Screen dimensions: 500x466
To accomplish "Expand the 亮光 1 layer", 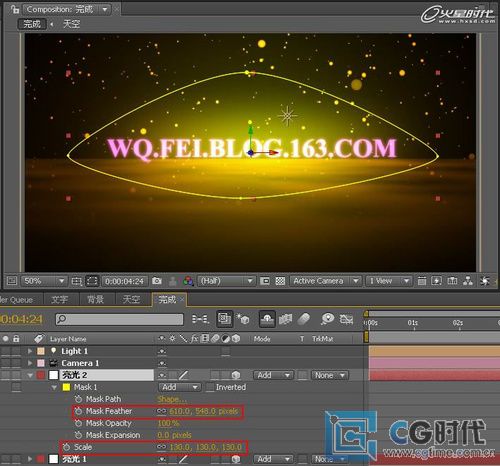I will [30, 459].
